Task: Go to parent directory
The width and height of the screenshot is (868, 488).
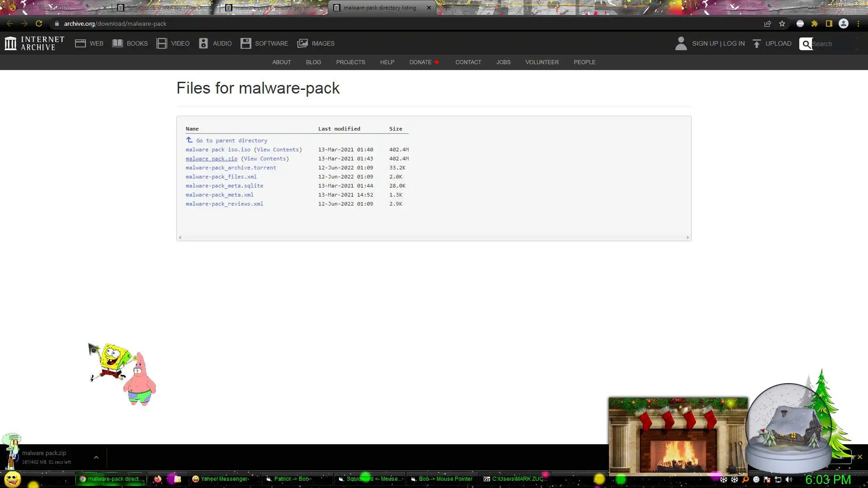Action: (x=231, y=141)
